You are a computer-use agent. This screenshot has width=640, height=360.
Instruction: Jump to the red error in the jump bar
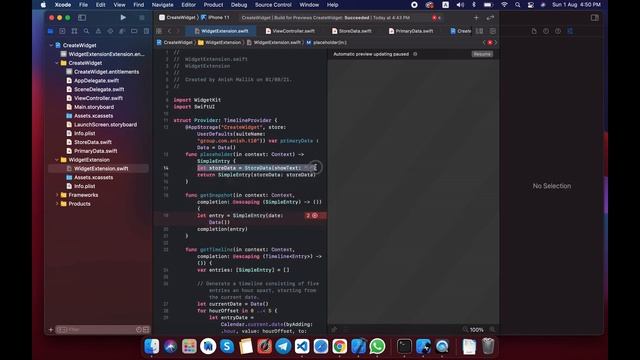coord(490,42)
